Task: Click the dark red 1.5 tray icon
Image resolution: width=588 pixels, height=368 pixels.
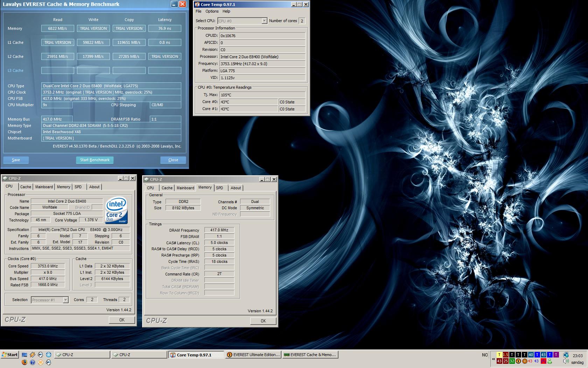Action: pyautogui.click(x=506, y=355)
